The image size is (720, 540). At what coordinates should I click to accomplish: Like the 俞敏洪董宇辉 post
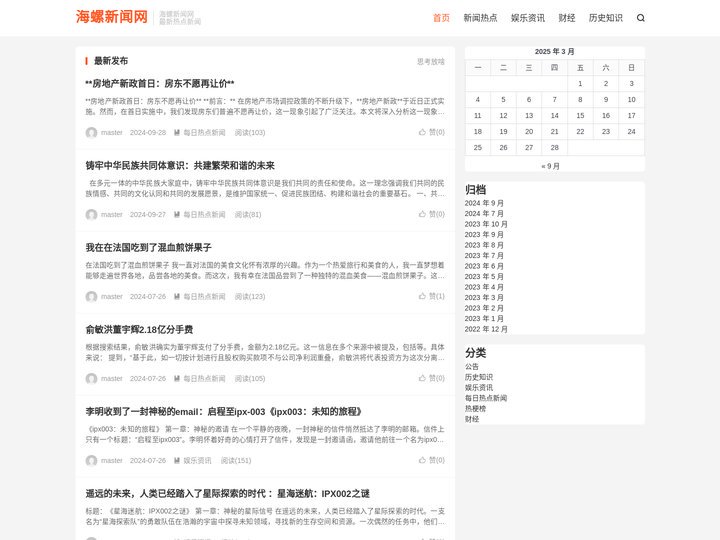[432, 378]
